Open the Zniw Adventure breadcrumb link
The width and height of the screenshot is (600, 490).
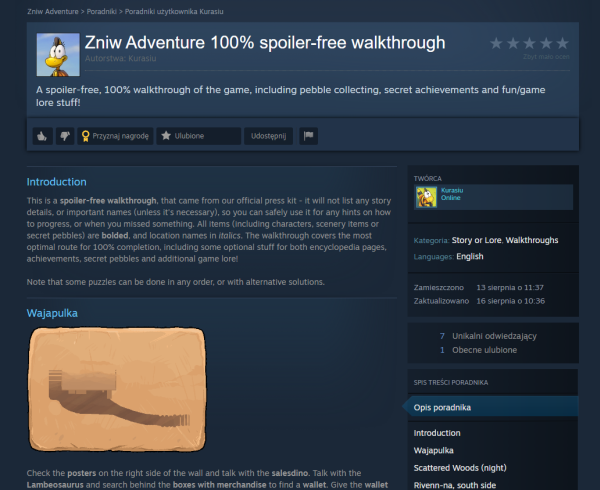[53, 11]
